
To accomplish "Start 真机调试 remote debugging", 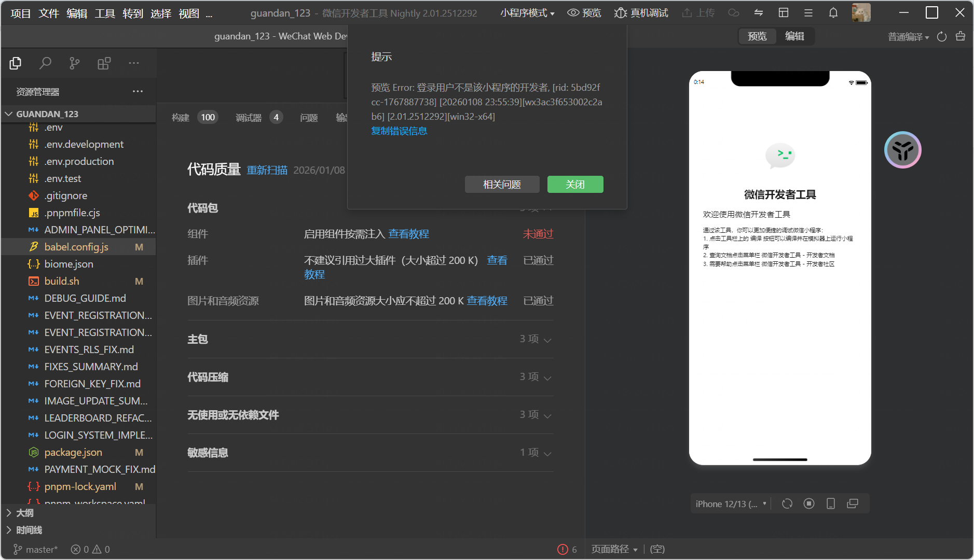I will click(x=641, y=13).
